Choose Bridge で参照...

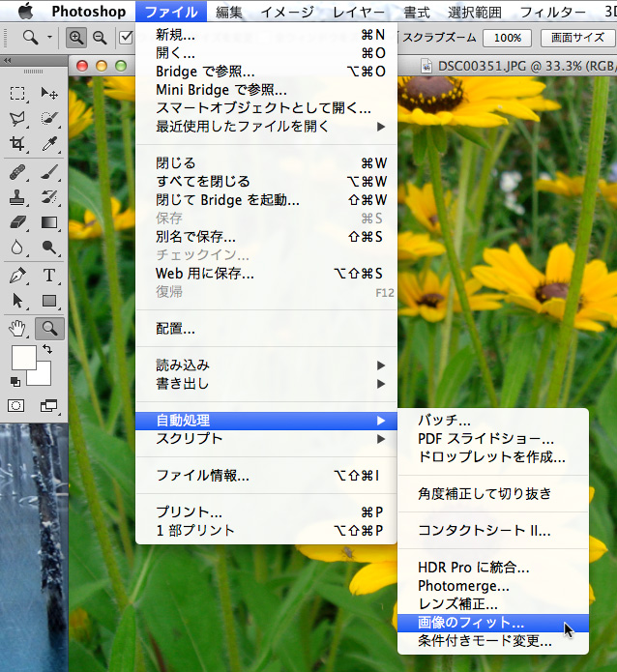pos(266,72)
